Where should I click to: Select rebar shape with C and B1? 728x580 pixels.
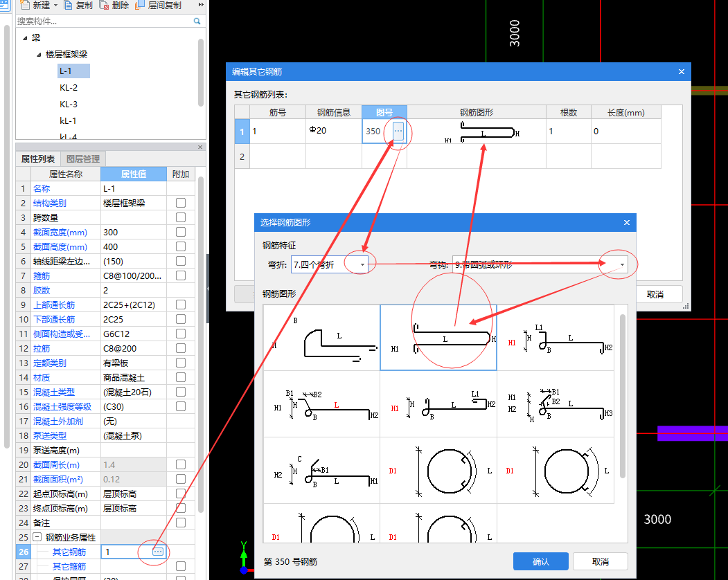pos(322,470)
